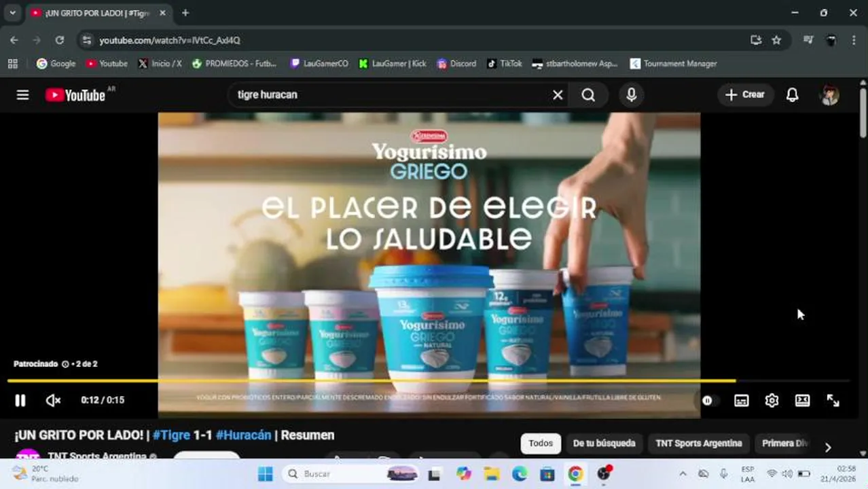This screenshot has height=489, width=868.
Task: Turn on subtitles in the player
Action: [x=741, y=401]
